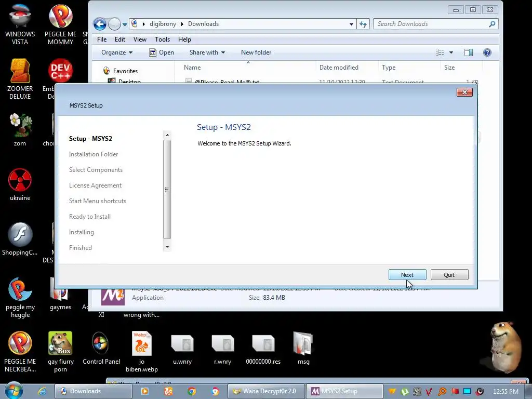This screenshot has height=399, width=532.
Task: Click the step list scrollbar thumb
Action: [x=167, y=189]
